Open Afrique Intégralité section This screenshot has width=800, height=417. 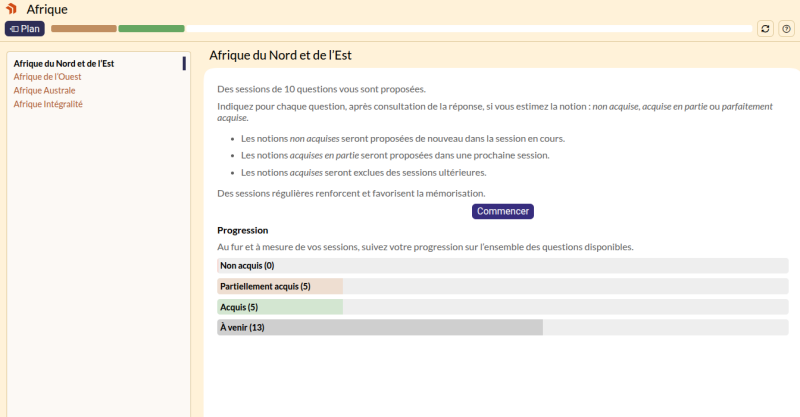(x=48, y=104)
